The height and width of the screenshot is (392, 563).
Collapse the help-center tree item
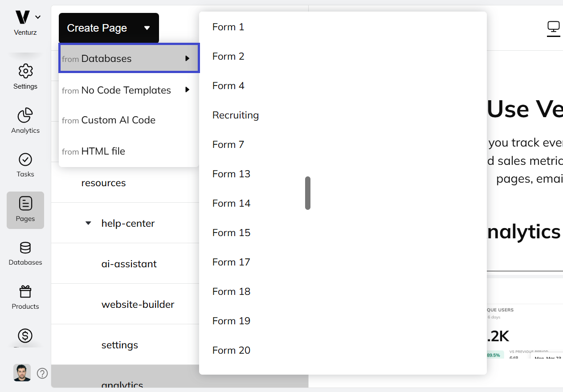(x=88, y=223)
